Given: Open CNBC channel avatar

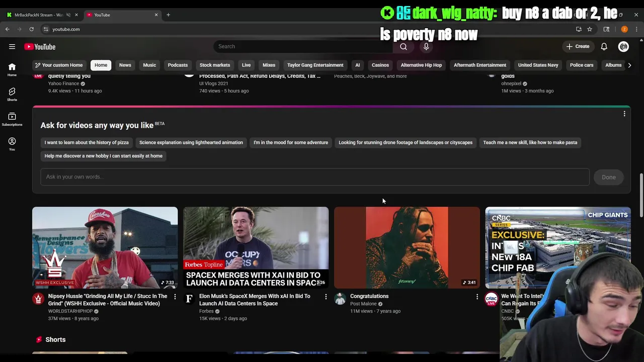Looking at the screenshot, I should [x=491, y=299].
